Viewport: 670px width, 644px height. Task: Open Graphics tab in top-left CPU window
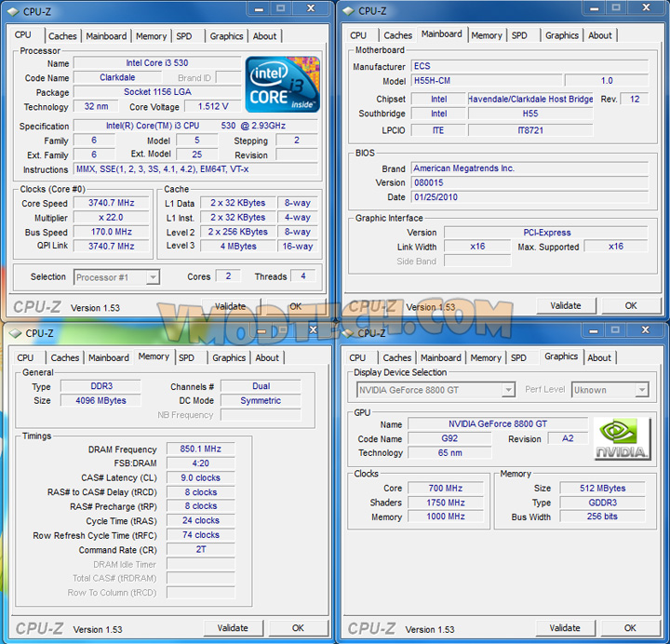(226, 36)
